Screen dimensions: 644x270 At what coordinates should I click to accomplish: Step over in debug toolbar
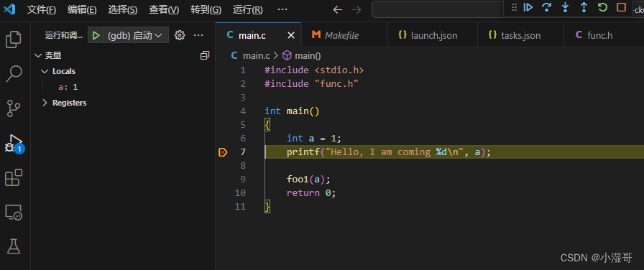coord(546,7)
